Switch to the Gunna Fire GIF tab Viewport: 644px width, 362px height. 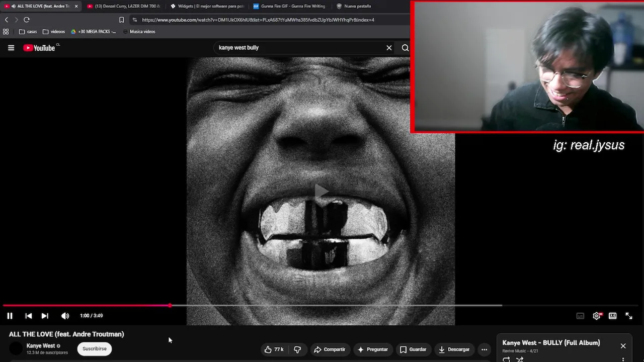[x=289, y=6]
